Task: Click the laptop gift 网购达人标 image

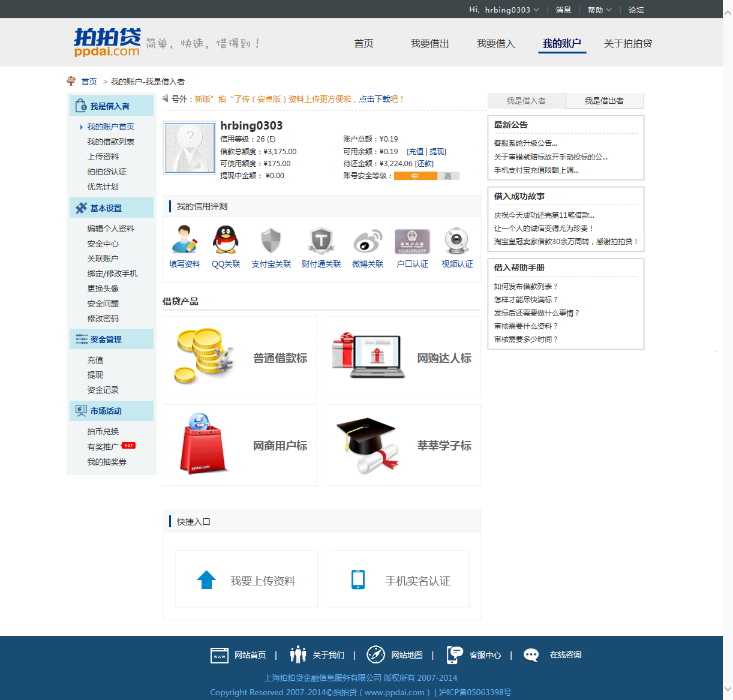Action: point(369,355)
